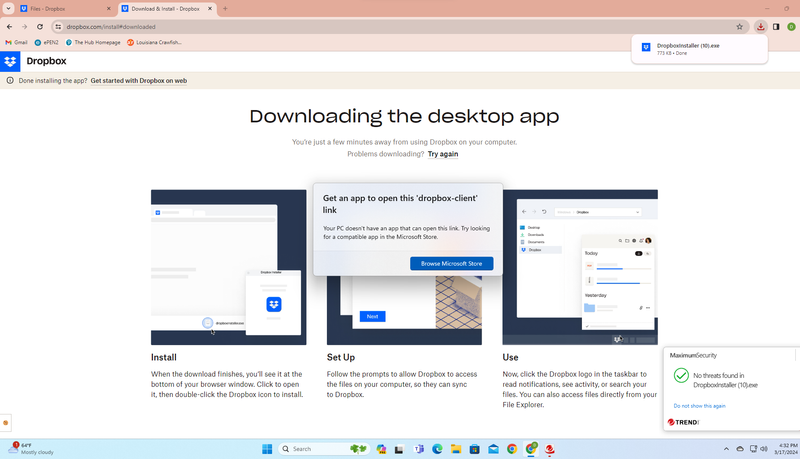800x459 pixels.
Task: Click the OneDrive cloud tray icon
Action: coord(740,449)
